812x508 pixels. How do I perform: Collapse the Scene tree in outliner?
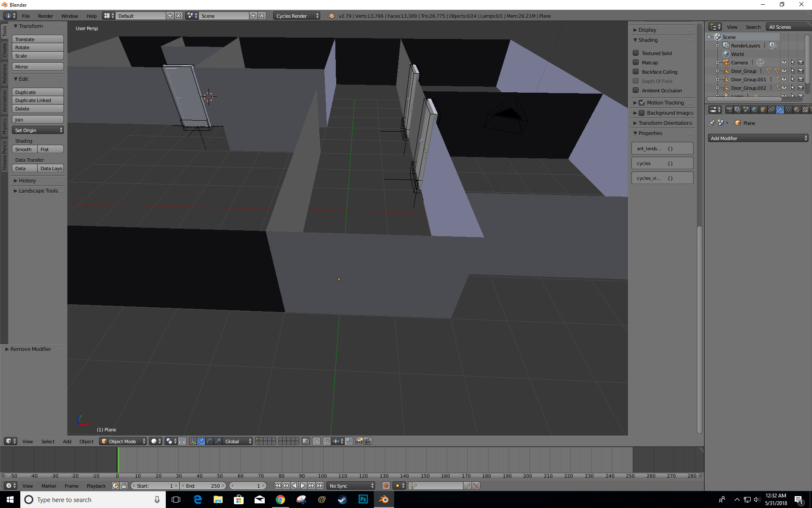point(709,37)
